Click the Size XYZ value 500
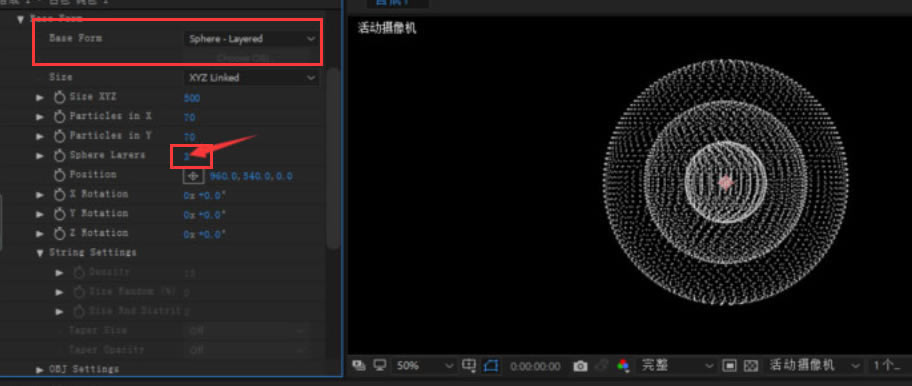Image resolution: width=912 pixels, height=386 pixels. [191, 98]
